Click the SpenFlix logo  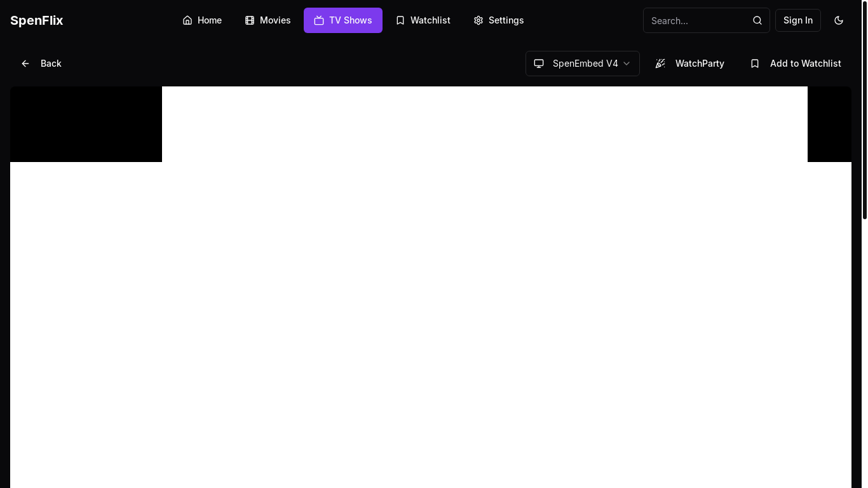point(36,20)
